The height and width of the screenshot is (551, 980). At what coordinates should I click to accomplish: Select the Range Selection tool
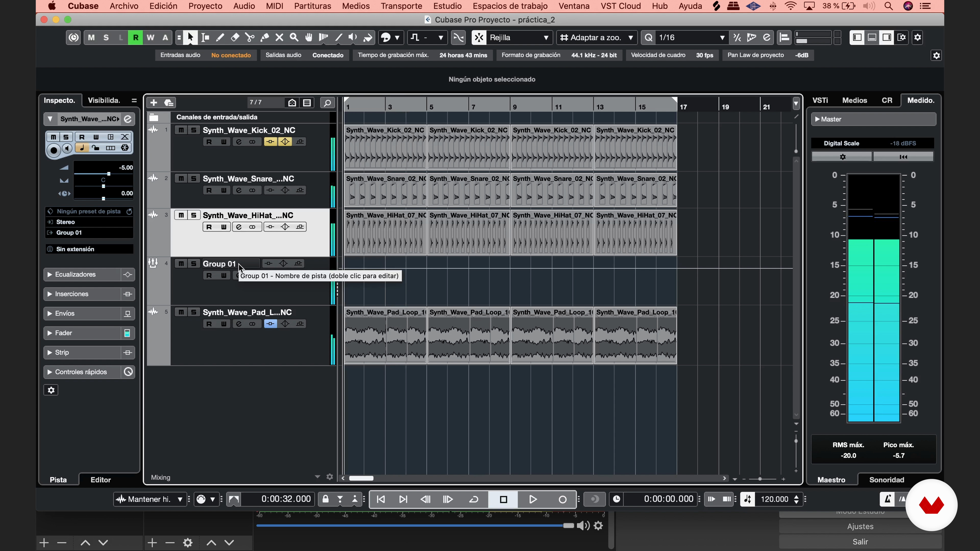pos(205,37)
